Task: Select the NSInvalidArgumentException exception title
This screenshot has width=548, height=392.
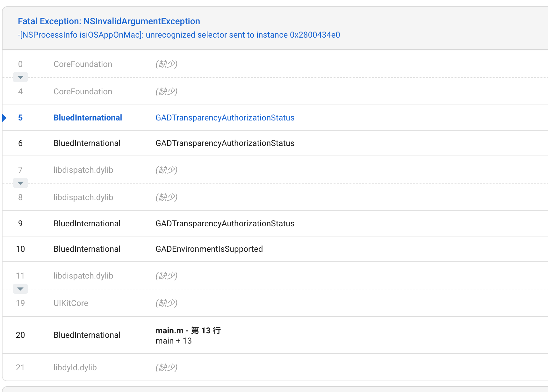Action: coord(109,21)
